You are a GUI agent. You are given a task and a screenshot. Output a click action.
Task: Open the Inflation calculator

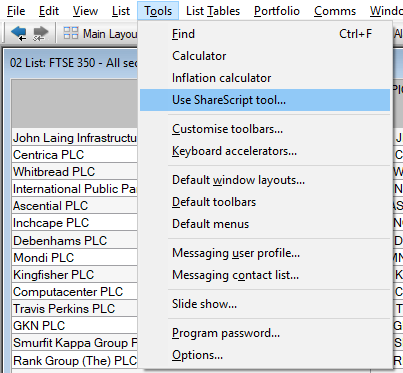[x=265, y=78]
